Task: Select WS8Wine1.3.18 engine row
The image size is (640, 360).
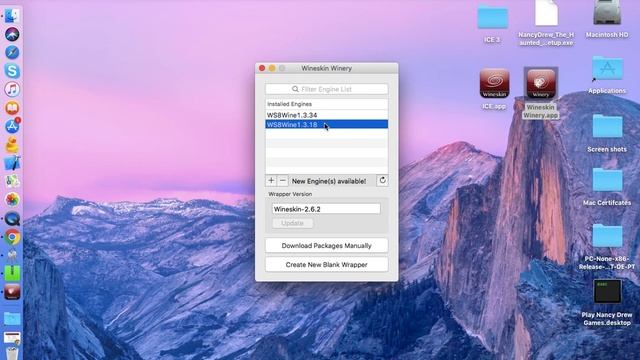Action: (x=327, y=124)
